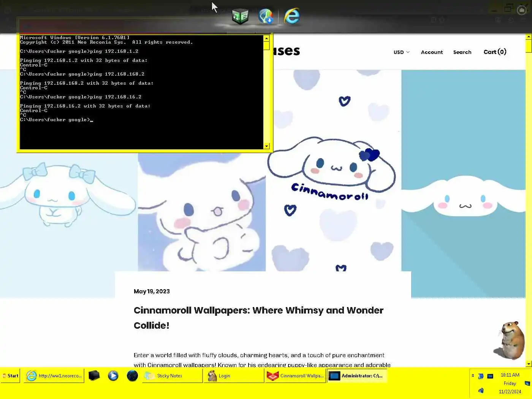532x399 pixels.
Task: Switch to Sticky Notes taskbar window
Action: click(x=173, y=376)
